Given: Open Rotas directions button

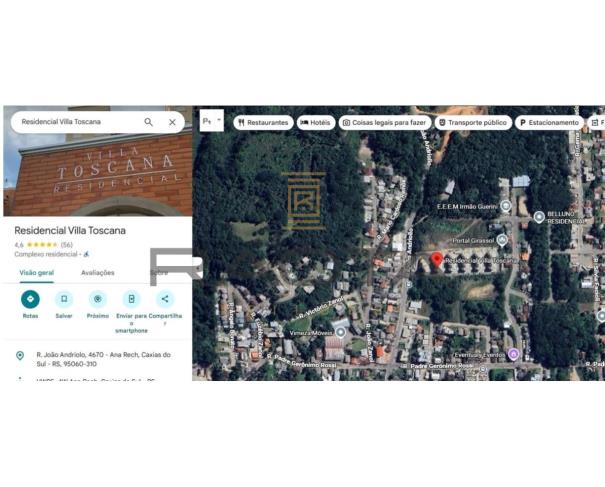Looking at the screenshot, I should 30,299.
